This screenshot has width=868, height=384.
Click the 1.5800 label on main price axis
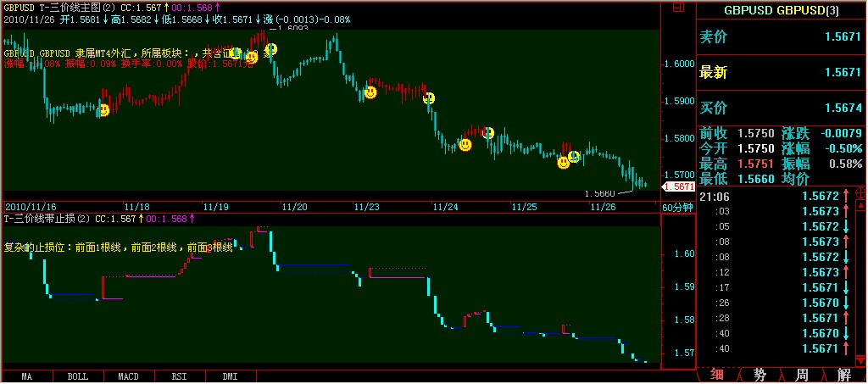click(679, 138)
